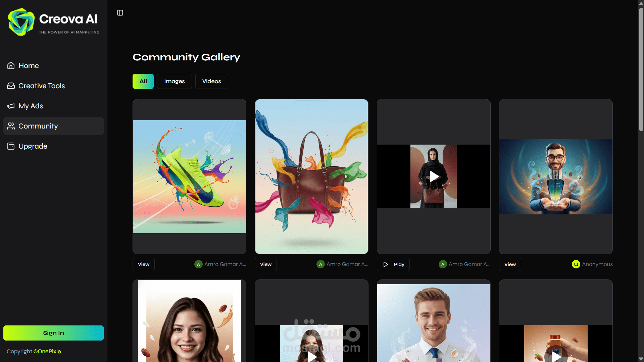Select Community in the sidebar
644x362 pixels.
(x=53, y=126)
